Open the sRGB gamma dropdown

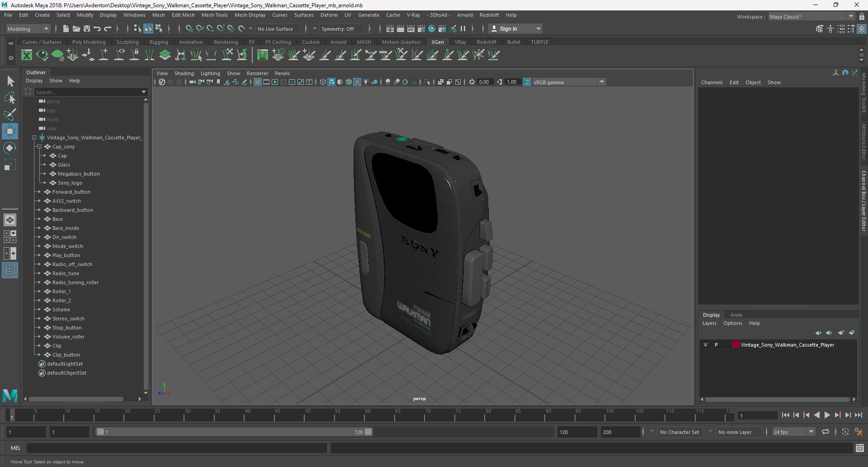569,82
